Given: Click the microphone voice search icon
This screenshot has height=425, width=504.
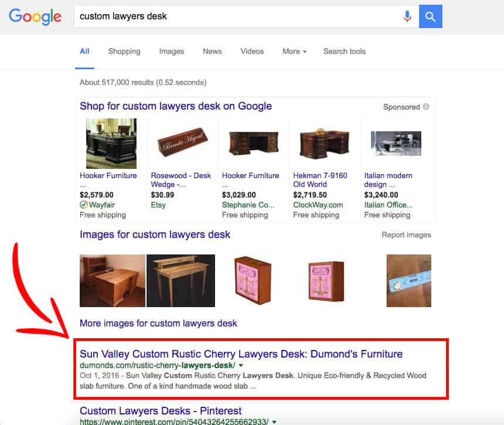Looking at the screenshot, I should (407, 16).
